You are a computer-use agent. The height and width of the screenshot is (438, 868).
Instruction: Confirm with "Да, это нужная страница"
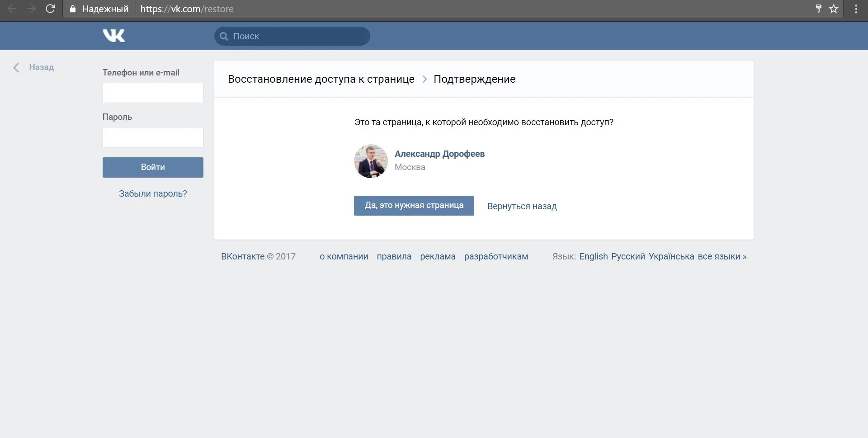pos(414,205)
